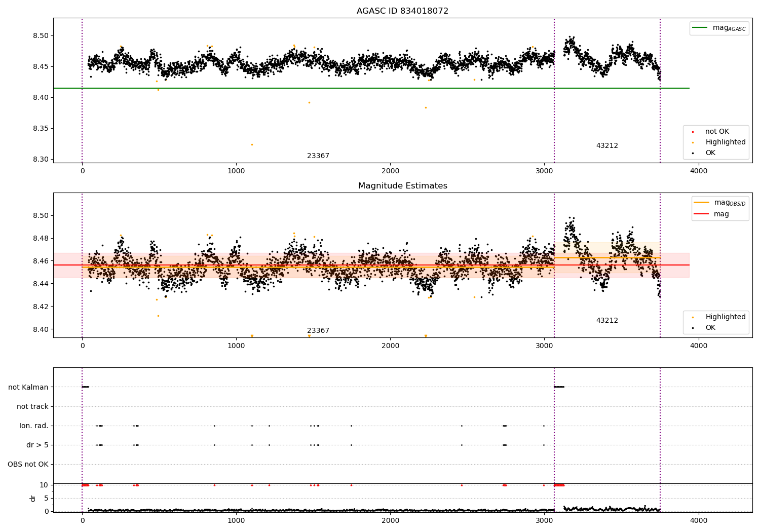The image size is (760, 532).
Task: Click y-tick '8.35' in AGASC ID plot
Action: [x=41, y=128]
